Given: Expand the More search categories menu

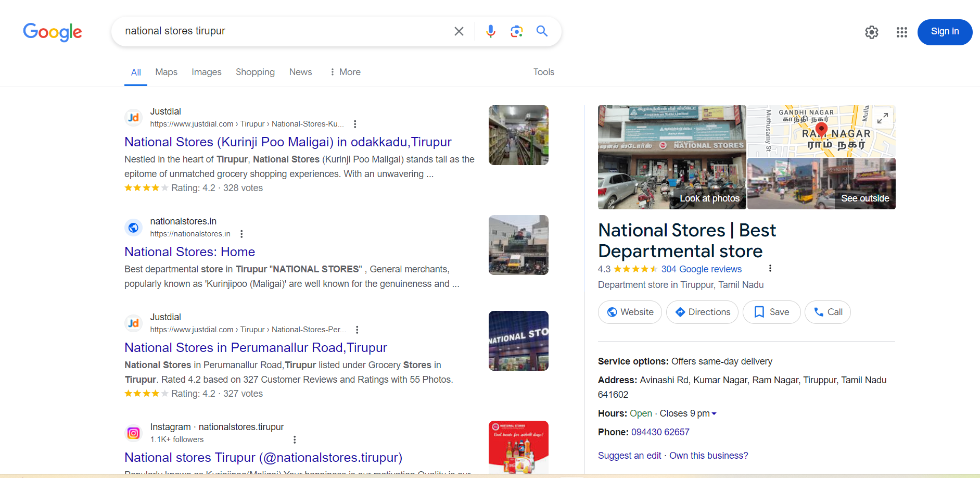Looking at the screenshot, I should tap(345, 72).
